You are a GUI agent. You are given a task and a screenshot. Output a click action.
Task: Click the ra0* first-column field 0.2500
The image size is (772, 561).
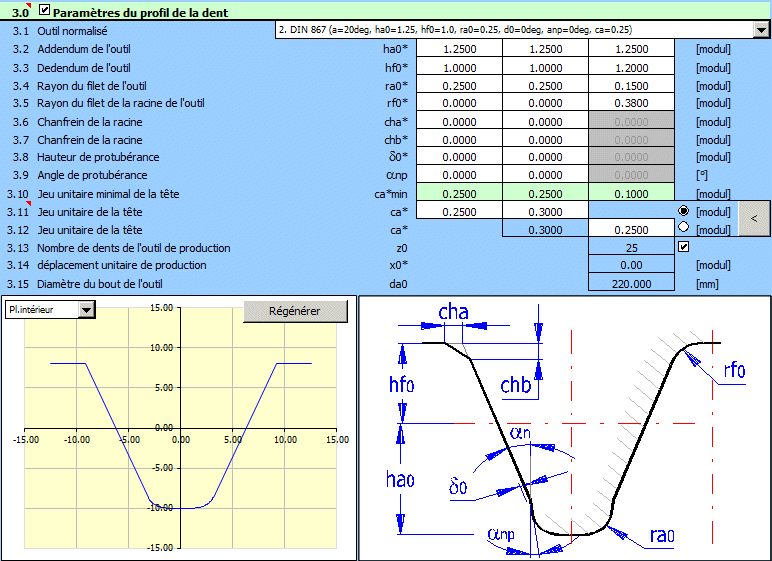coord(459,86)
